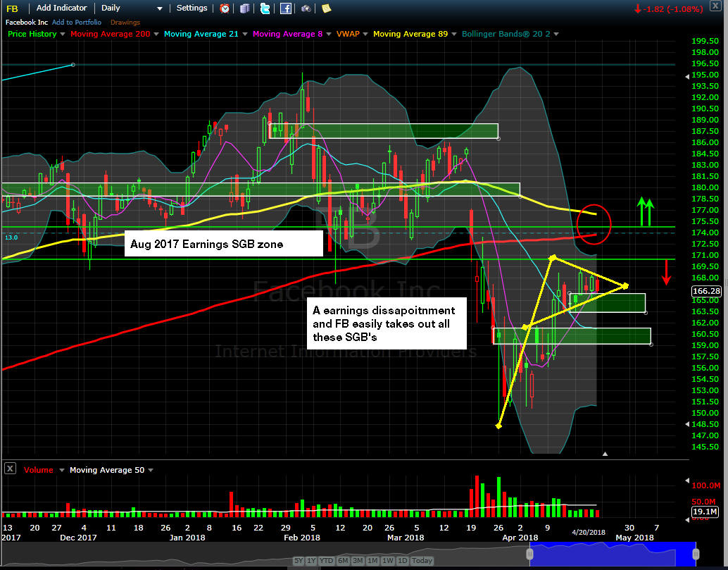
Task: Click the red Volume label
Action: [39, 470]
